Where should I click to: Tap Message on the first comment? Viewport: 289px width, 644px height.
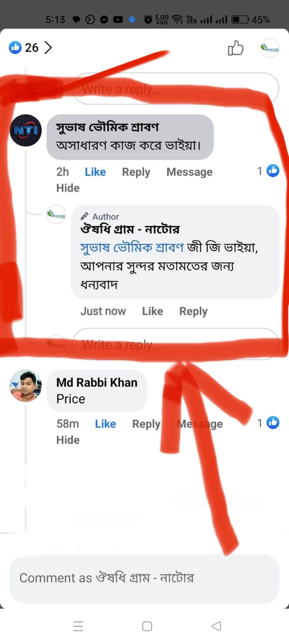[x=189, y=172]
